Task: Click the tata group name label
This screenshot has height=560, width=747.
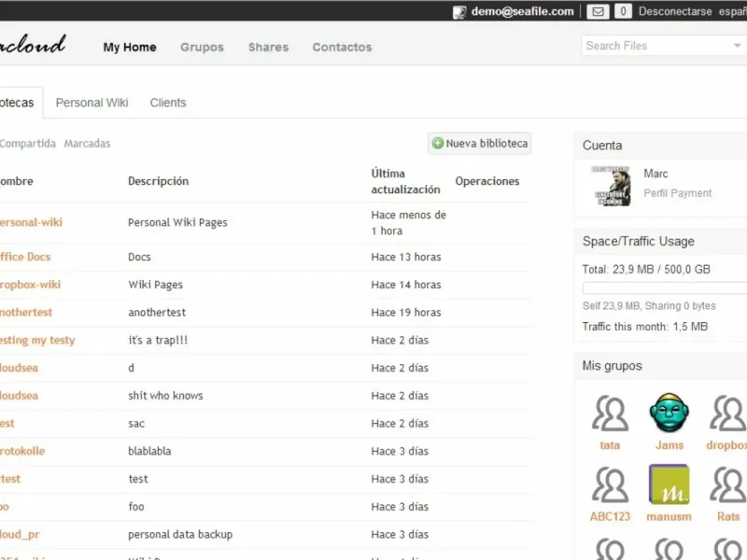Action: click(610, 445)
